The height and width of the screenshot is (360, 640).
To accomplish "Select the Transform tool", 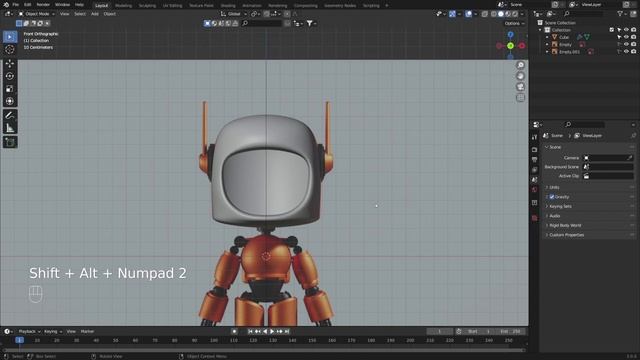I will click(x=10, y=101).
